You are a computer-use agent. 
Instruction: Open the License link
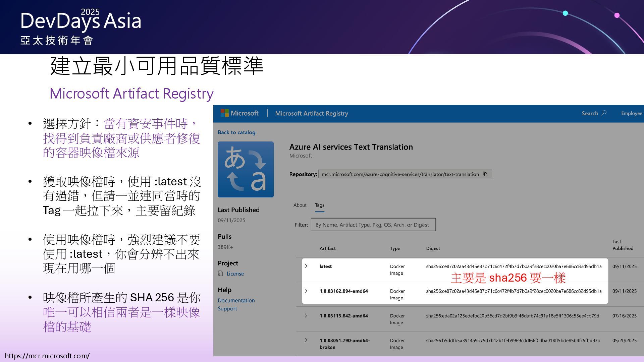(235, 274)
